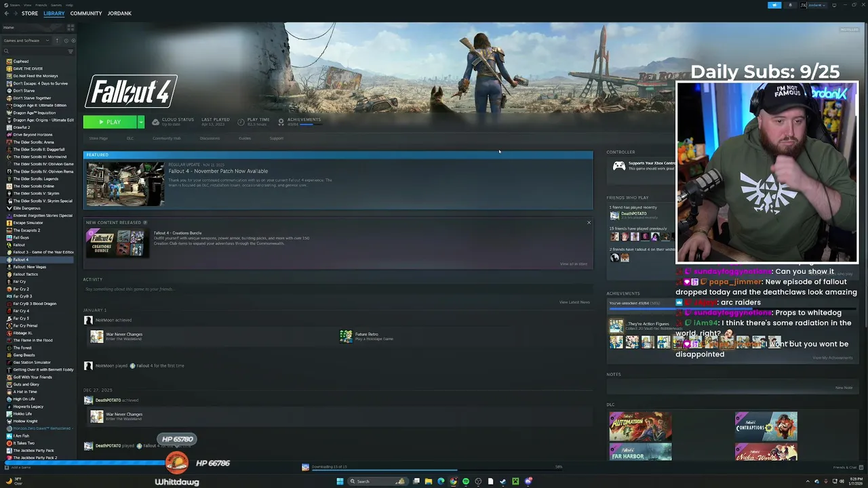The height and width of the screenshot is (488, 868).
Task: Click the Cuphead game icon in library
Action: click(x=9, y=61)
